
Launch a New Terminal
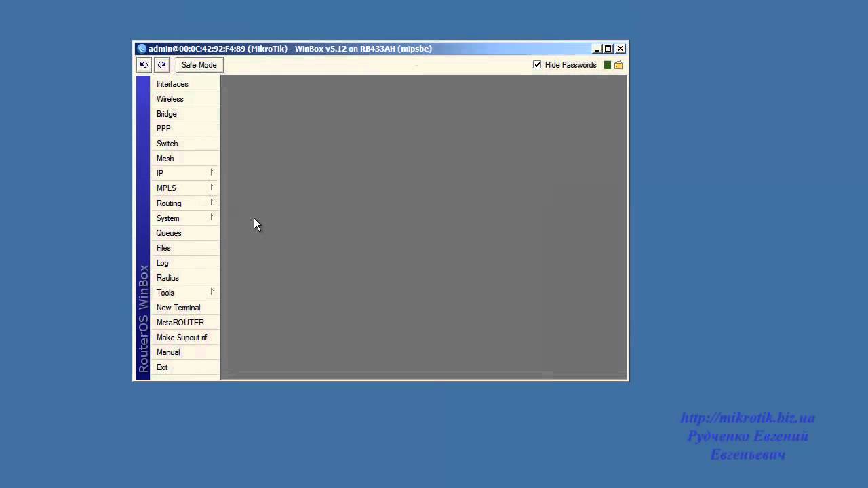tap(185, 308)
